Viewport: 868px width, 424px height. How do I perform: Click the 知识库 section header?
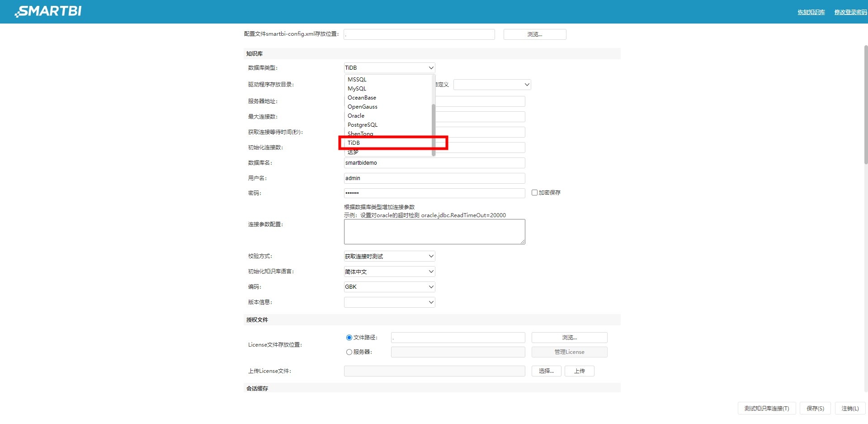[432, 53]
